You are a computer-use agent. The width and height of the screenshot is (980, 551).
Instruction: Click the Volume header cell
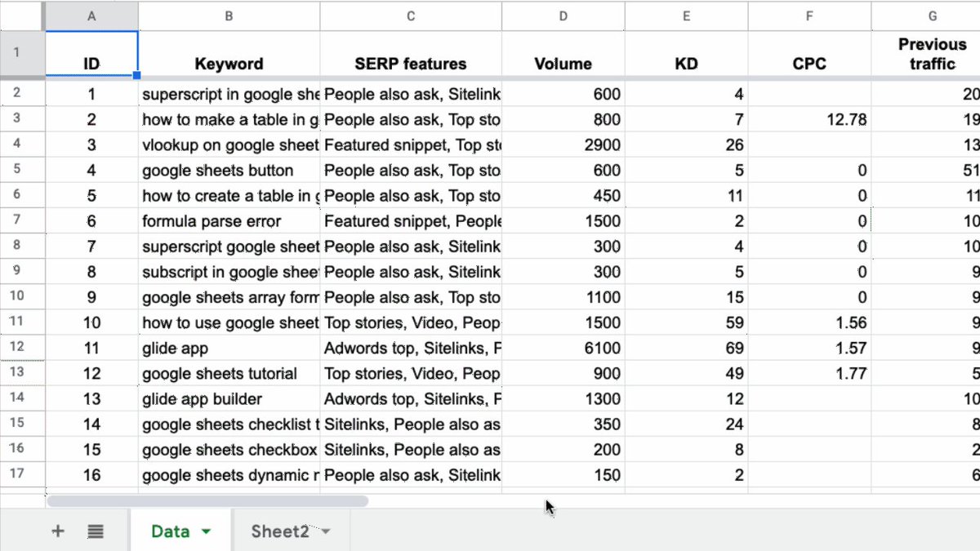pyautogui.click(x=563, y=55)
